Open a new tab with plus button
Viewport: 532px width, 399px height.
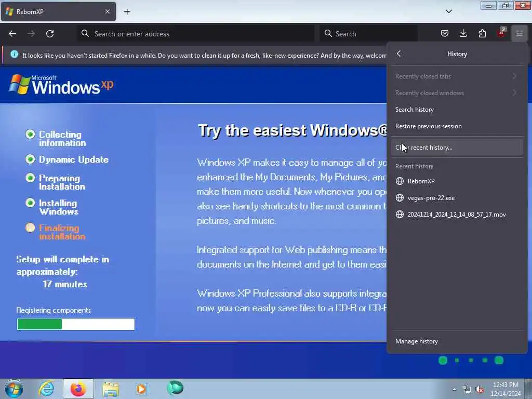click(x=127, y=12)
